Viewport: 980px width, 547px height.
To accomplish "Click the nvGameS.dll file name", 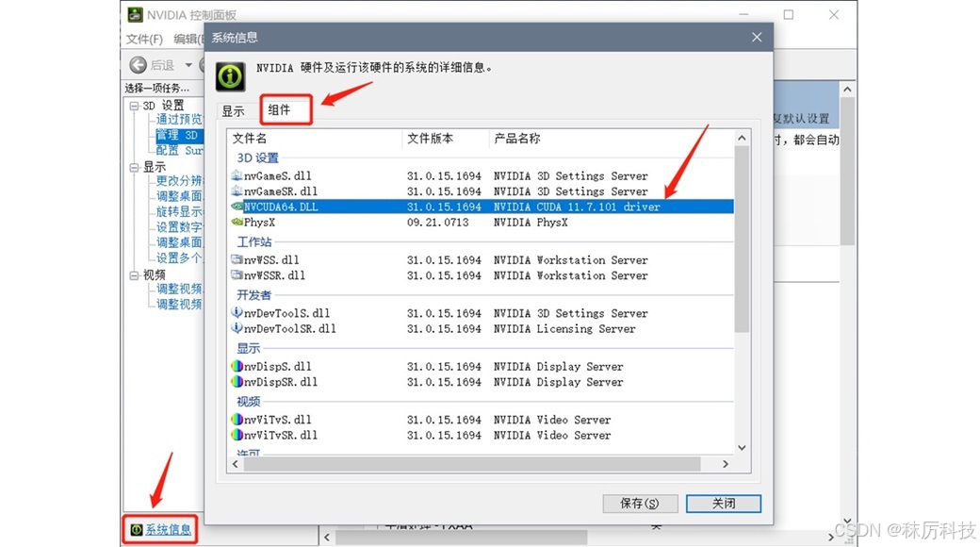I will click(x=277, y=175).
